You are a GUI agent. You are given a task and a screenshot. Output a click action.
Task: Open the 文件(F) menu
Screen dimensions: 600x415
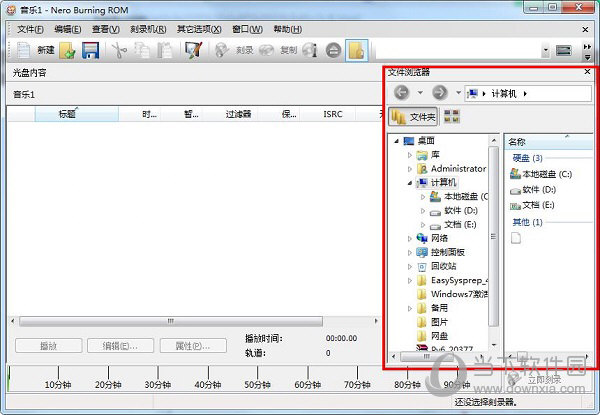[30, 29]
